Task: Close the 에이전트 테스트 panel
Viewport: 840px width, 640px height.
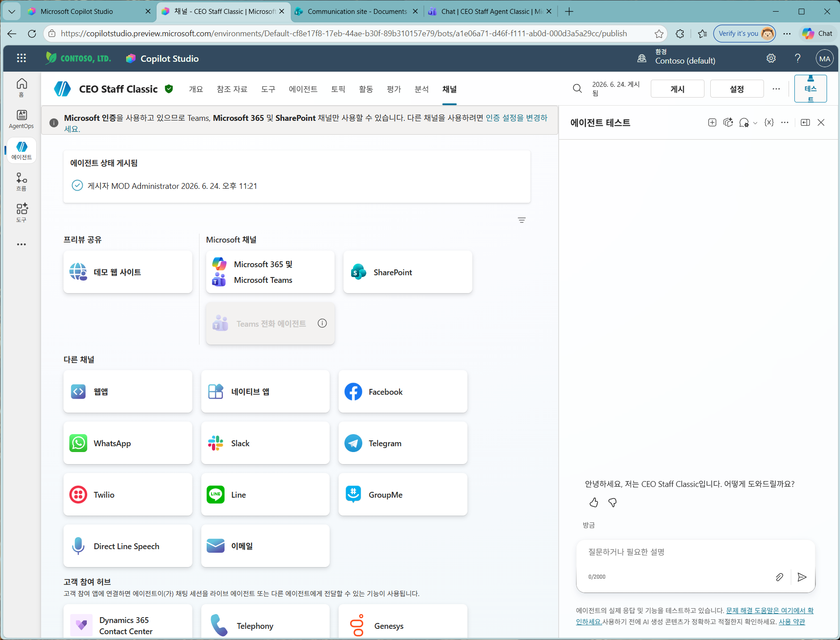Action: tap(821, 123)
